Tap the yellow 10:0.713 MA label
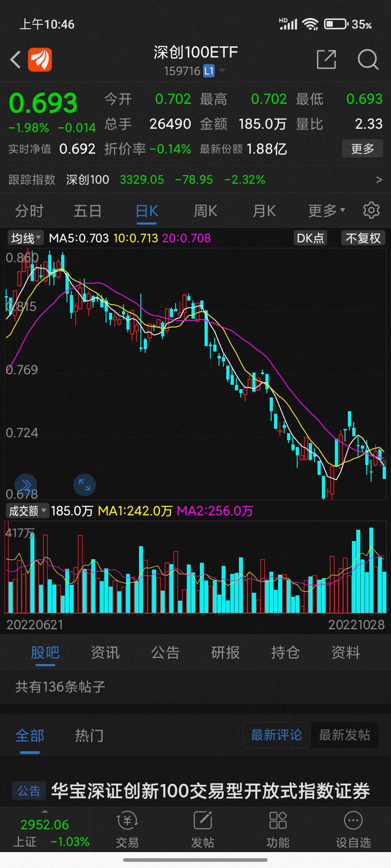This screenshot has width=391, height=868. point(136,238)
